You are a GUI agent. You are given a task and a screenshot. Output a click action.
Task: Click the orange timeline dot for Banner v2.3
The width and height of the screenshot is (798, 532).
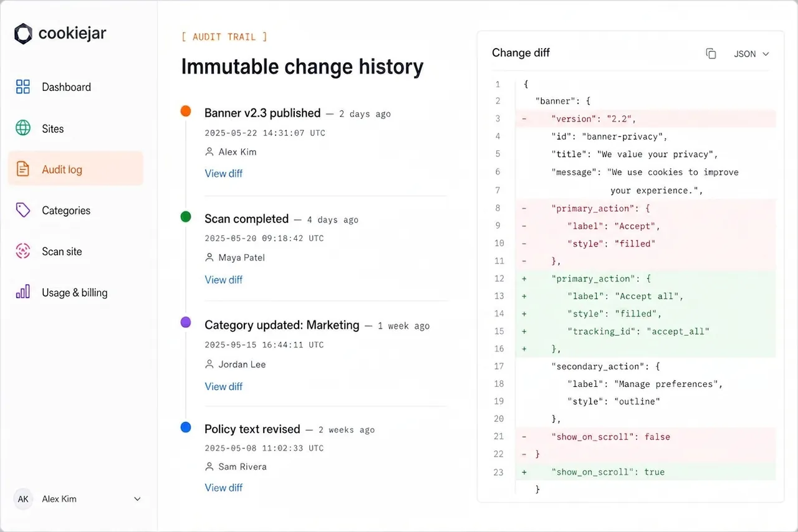[185, 112]
